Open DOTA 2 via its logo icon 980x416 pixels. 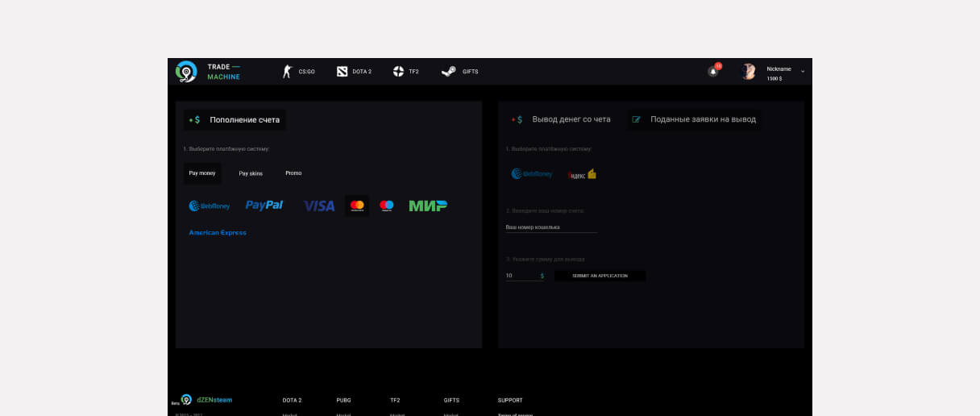pyautogui.click(x=342, y=72)
